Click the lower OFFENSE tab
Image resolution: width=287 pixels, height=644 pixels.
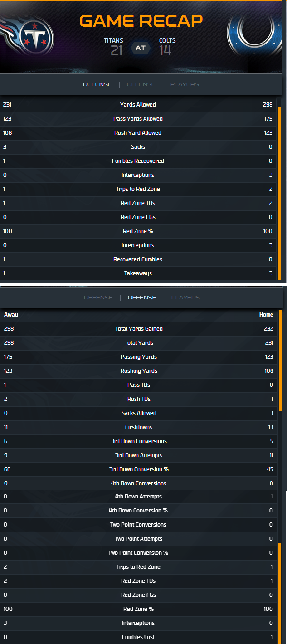point(142,298)
